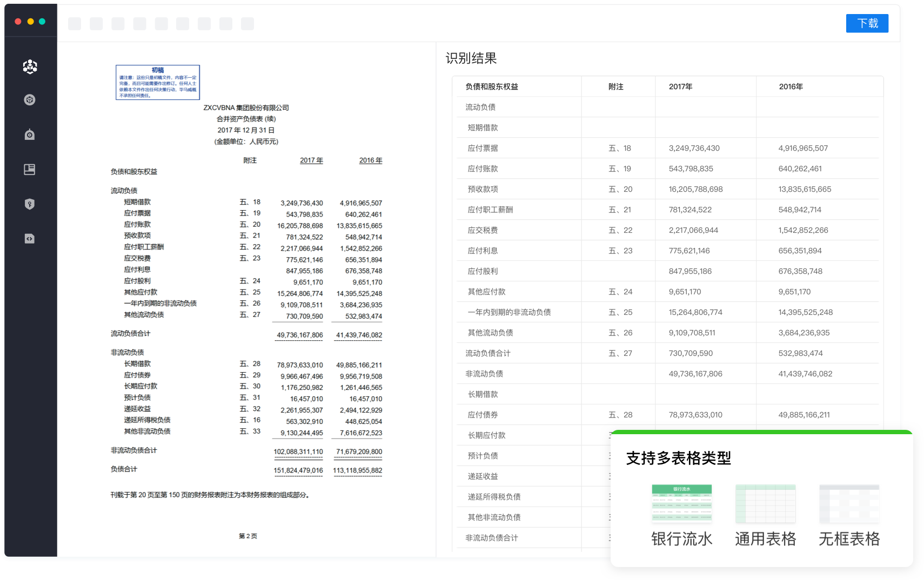Click the blue 下载 download button
The width and height of the screenshot is (924, 580).
pos(867,23)
